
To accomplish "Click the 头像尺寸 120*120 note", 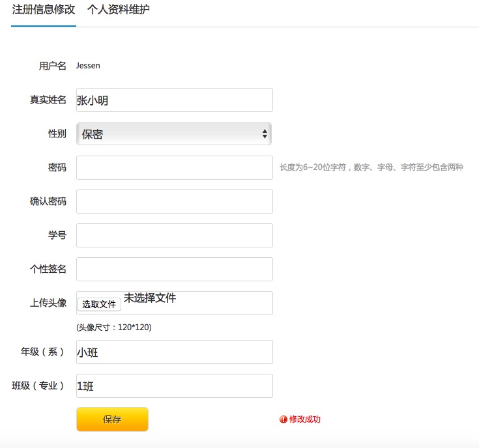I will click(x=114, y=327).
